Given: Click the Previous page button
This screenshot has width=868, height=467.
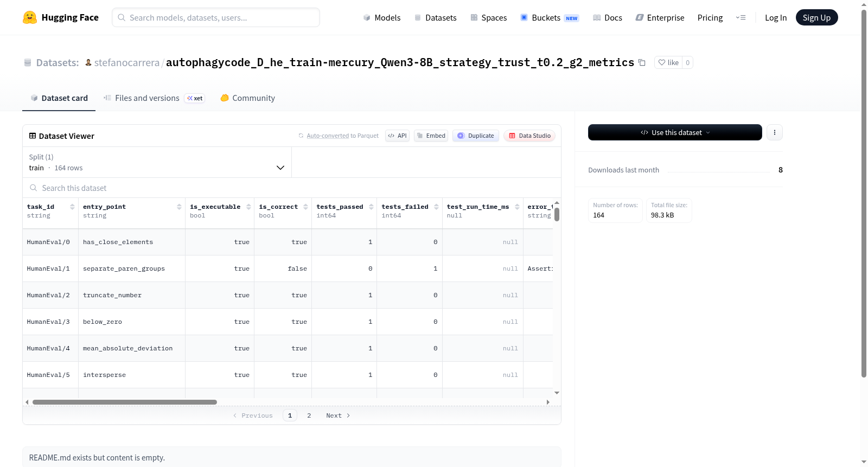Looking at the screenshot, I should point(253,415).
